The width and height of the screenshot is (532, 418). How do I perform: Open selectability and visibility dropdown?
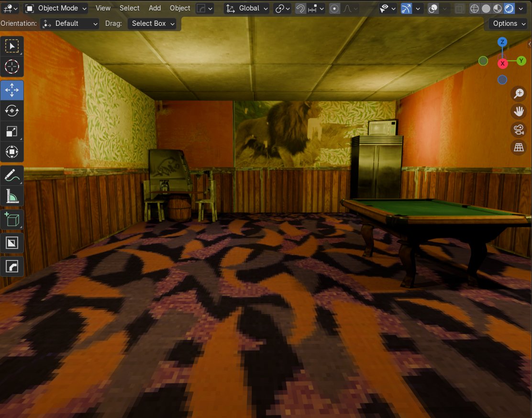point(388,9)
